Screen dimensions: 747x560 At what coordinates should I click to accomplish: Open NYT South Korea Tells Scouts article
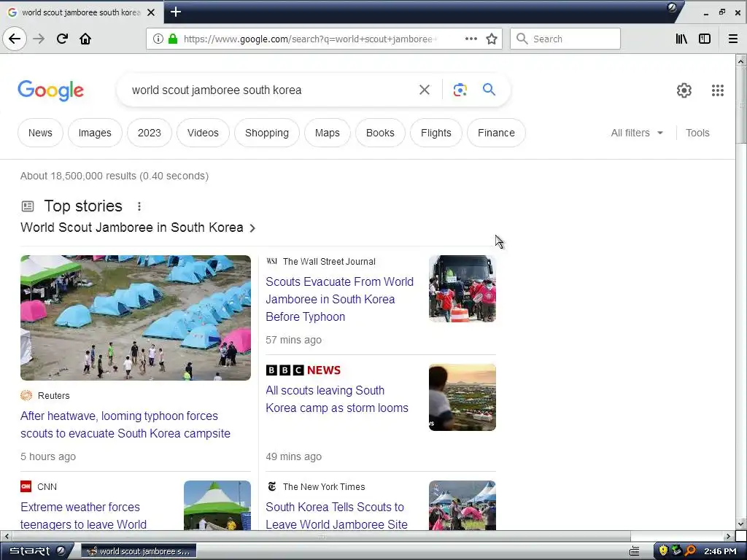coord(336,516)
